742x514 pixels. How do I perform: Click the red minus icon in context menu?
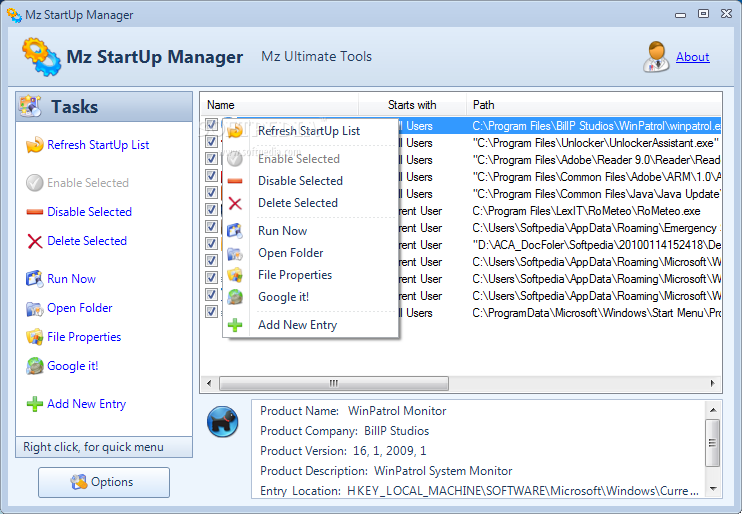[x=235, y=181]
